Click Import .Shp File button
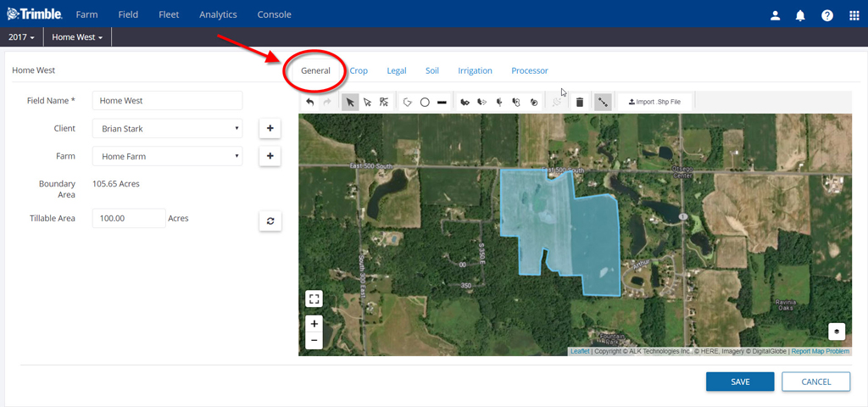 654,102
